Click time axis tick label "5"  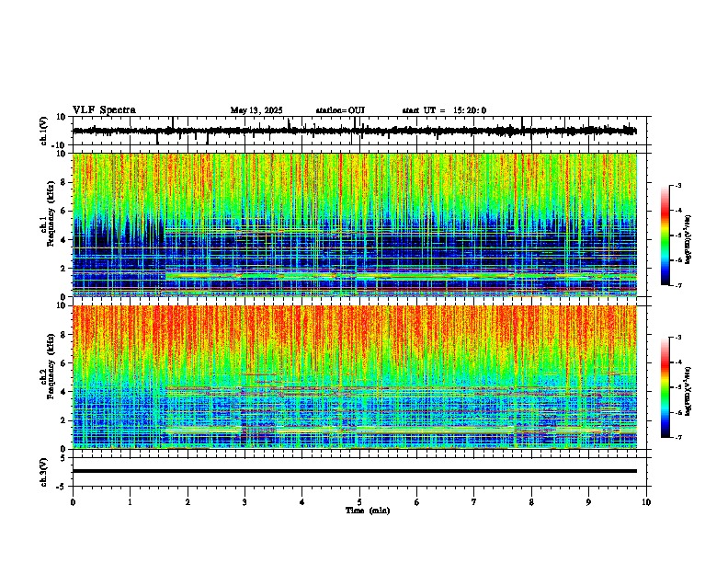pos(359,502)
